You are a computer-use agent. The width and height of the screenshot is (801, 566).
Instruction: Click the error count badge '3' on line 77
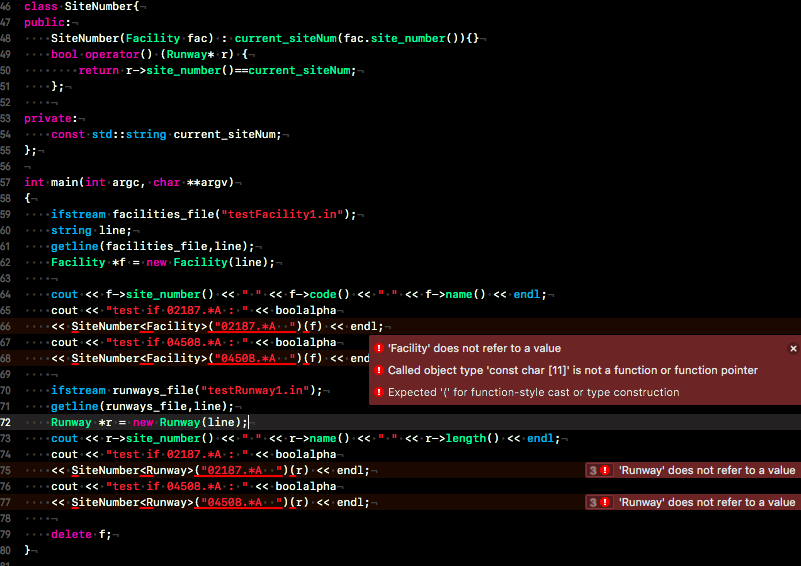pyautogui.click(x=593, y=503)
